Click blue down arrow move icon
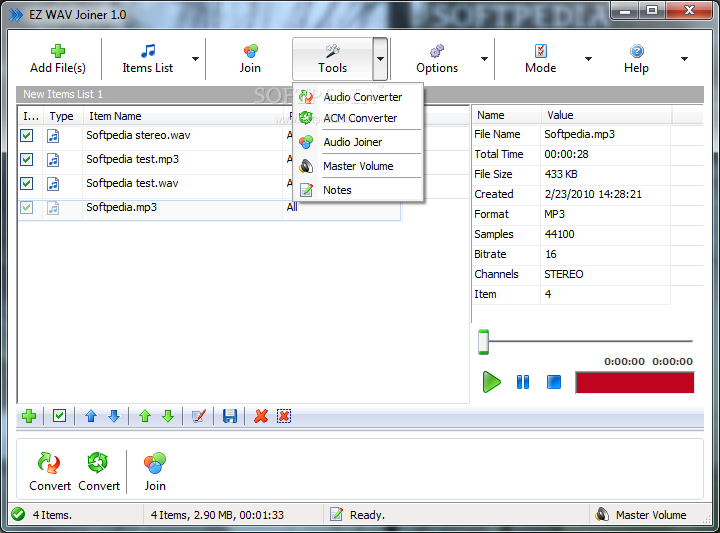The width and height of the screenshot is (720, 533). pyautogui.click(x=114, y=416)
